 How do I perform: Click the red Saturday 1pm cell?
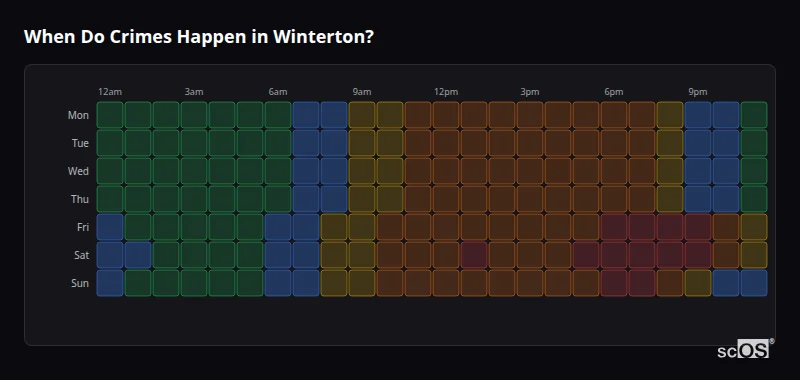pos(474,255)
